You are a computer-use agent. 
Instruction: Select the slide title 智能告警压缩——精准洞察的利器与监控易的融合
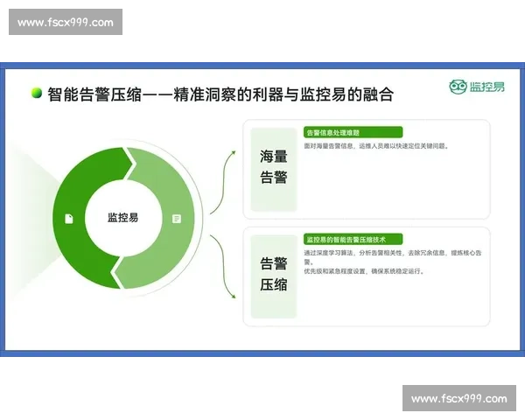[x=220, y=94]
